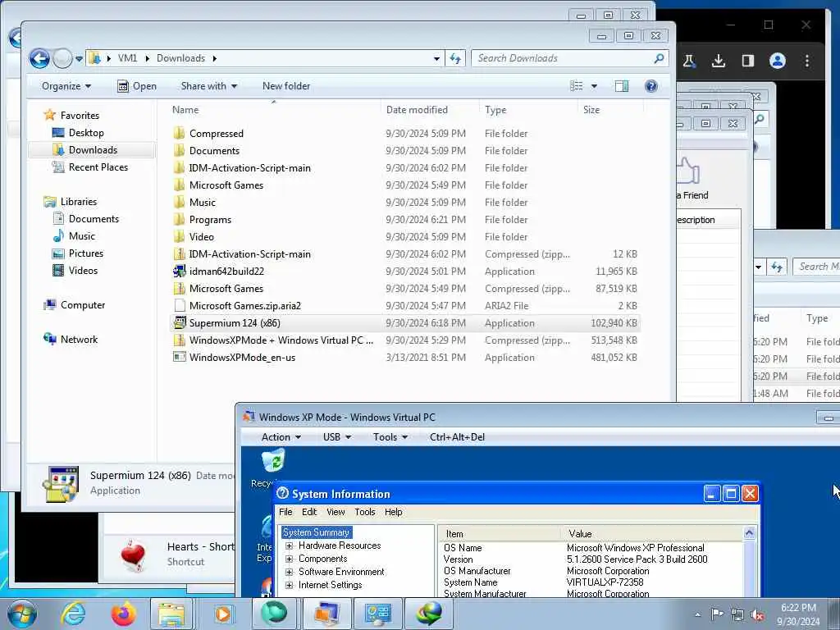
Task: Sort files by the Name column header
Action: pos(185,110)
